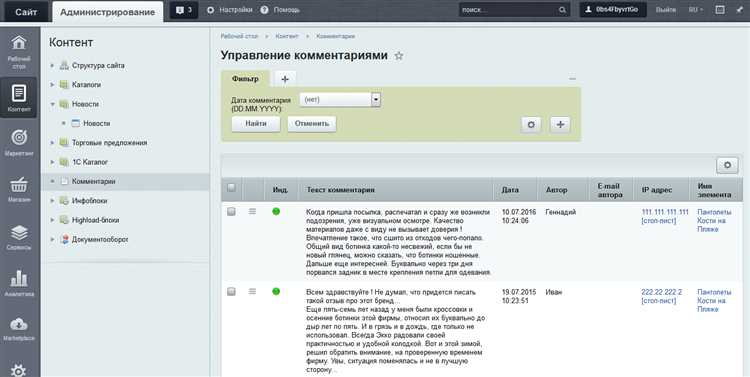Open the RU language selector

[x=696, y=10]
